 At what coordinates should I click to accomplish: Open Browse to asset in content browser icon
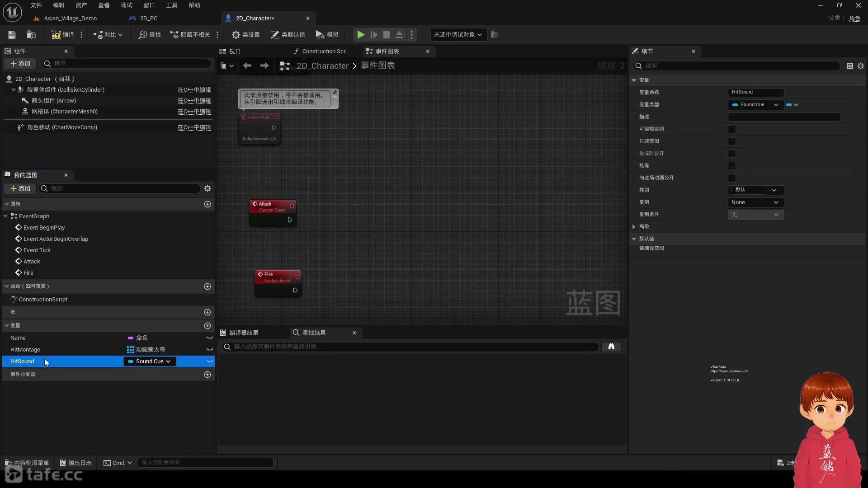tap(31, 35)
